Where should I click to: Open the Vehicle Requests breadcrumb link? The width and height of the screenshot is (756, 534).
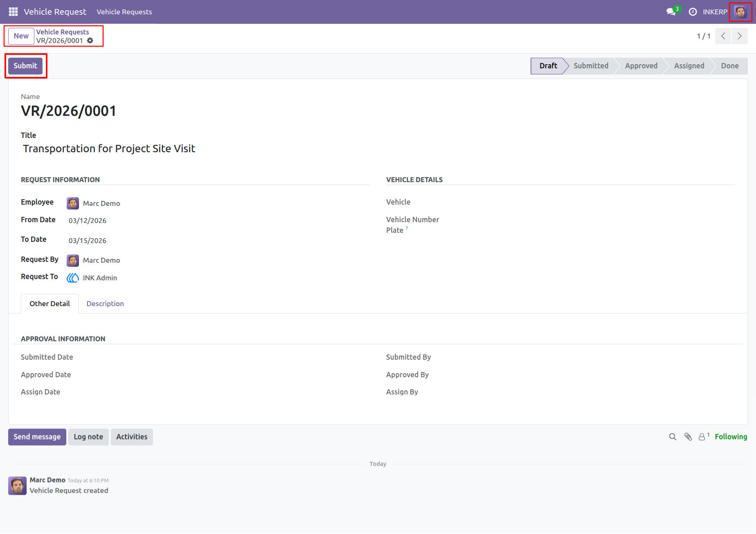[63, 32]
